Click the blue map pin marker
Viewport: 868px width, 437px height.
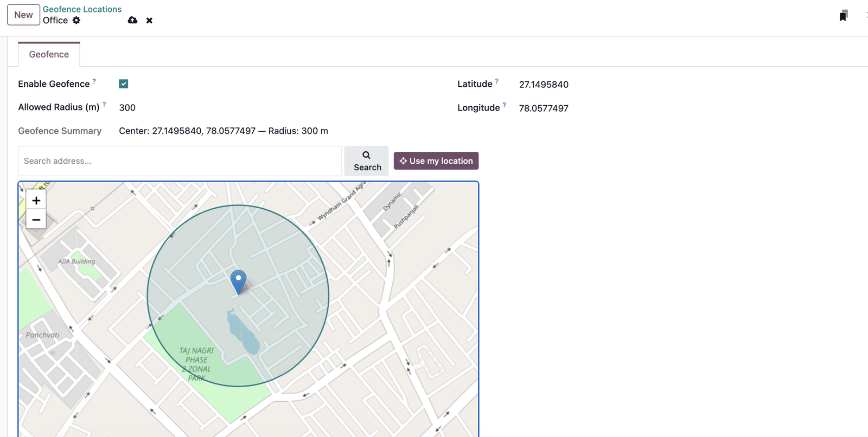tap(238, 282)
